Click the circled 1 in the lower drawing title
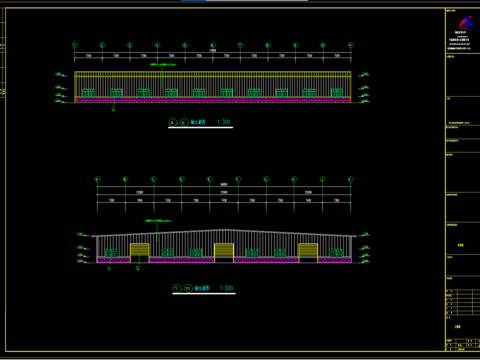 (176, 288)
